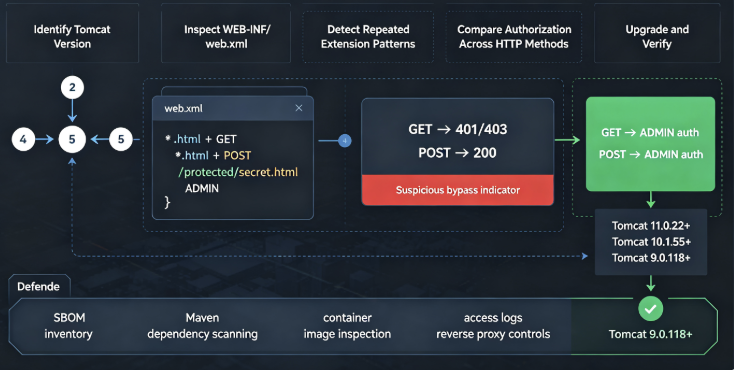
Task: Select the SBOM inventory item
Action: point(68,326)
